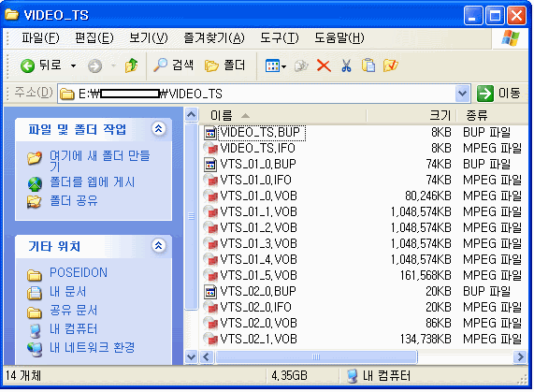Toggle the Folders pane button
Viewport: 534px width, 392px height.
(224, 65)
